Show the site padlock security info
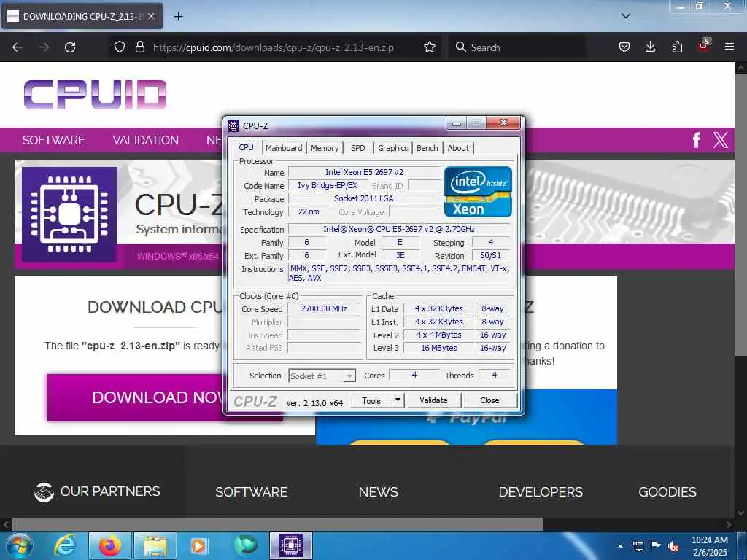This screenshot has height=560, width=747. (x=139, y=47)
